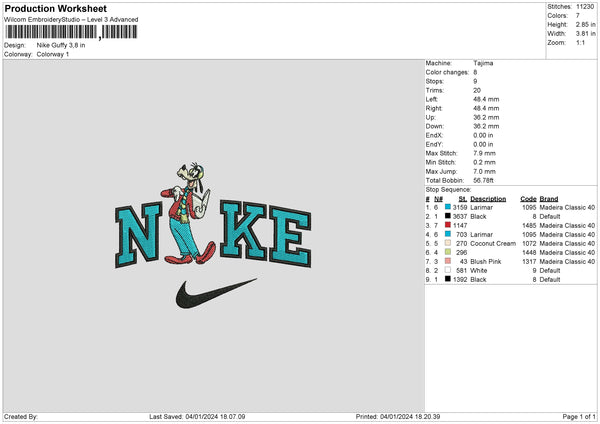Click the Goofy character in design
The image size is (600, 424).
tap(188, 213)
